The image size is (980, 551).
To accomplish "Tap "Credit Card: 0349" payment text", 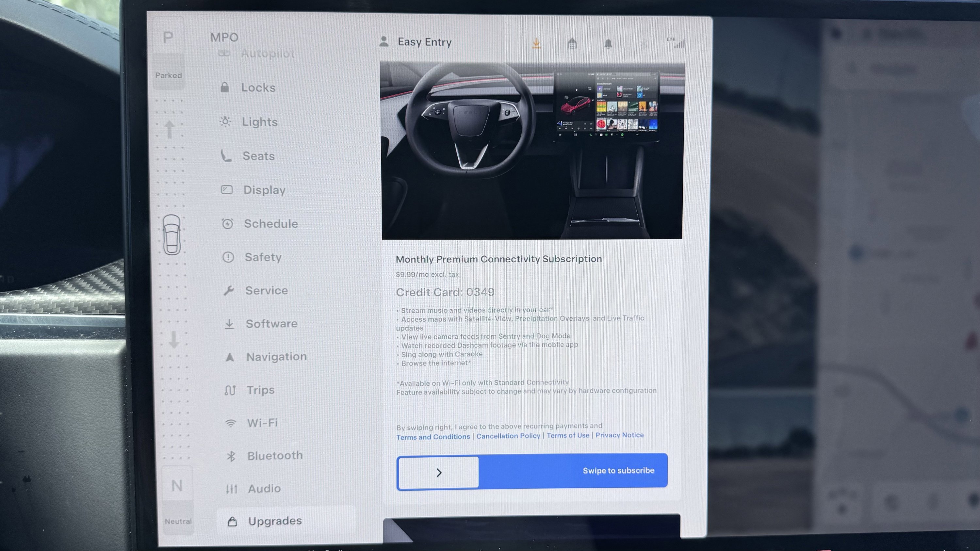I will (x=445, y=292).
